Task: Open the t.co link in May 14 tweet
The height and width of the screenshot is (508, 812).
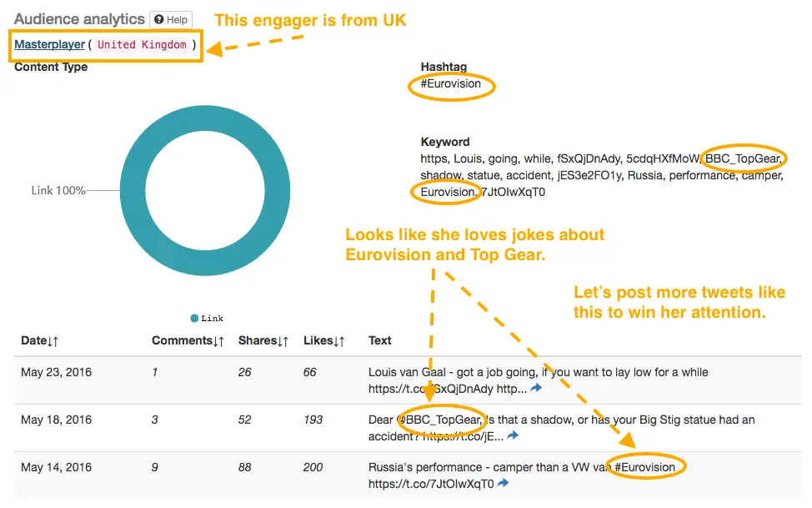Action: click(x=430, y=483)
